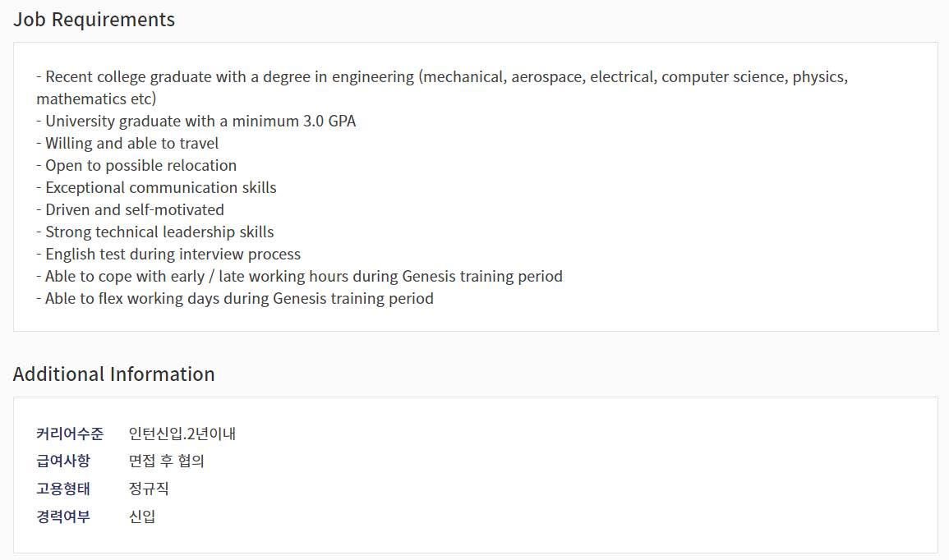Screen dimensions: 949x560
Task: Click the 고용형태 label
Action: pyautogui.click(x=63, y=489)
